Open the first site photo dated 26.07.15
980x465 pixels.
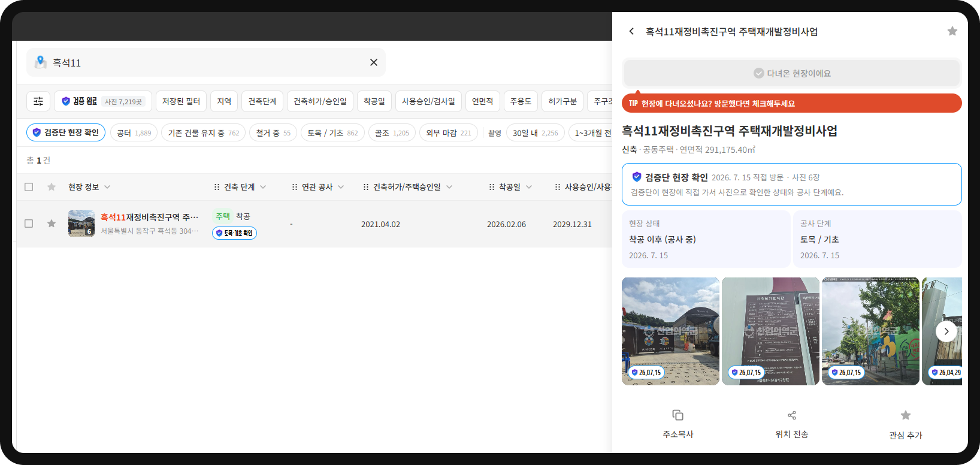pos(670,331)
